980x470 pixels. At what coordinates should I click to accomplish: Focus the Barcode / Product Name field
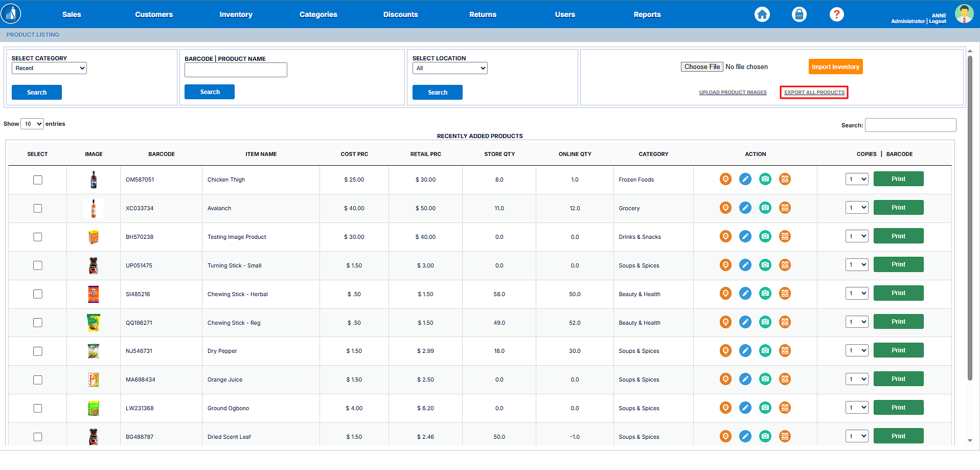pos(236,70)
